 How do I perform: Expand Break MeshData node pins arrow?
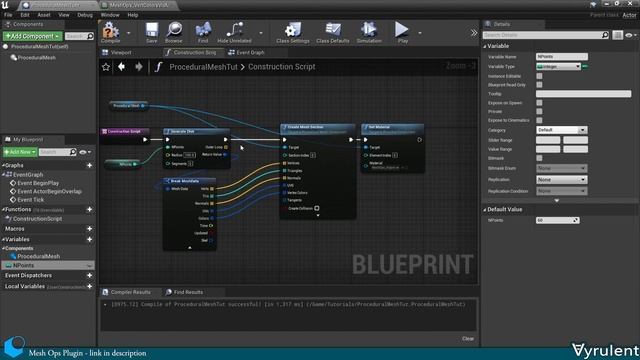[189, 248]
